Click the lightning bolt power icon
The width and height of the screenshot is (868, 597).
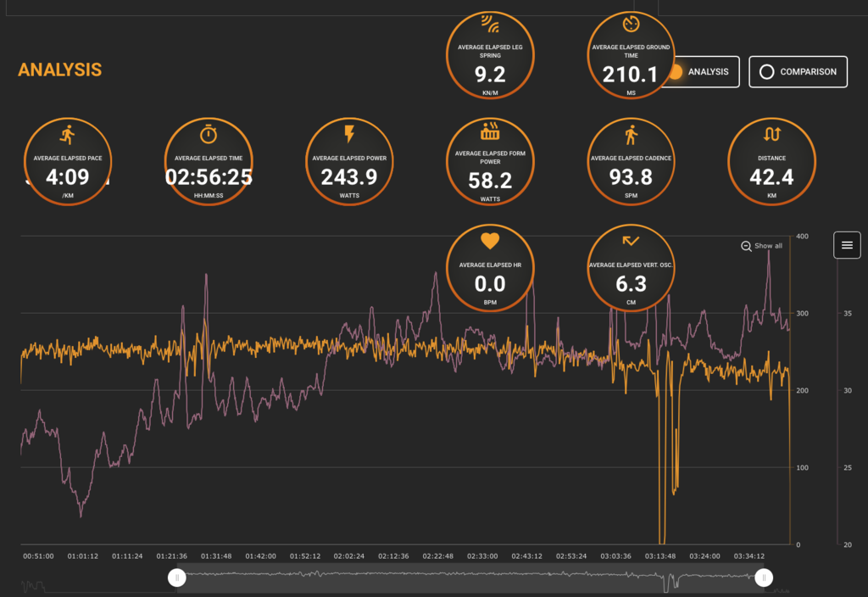click(x=349, y=134)
